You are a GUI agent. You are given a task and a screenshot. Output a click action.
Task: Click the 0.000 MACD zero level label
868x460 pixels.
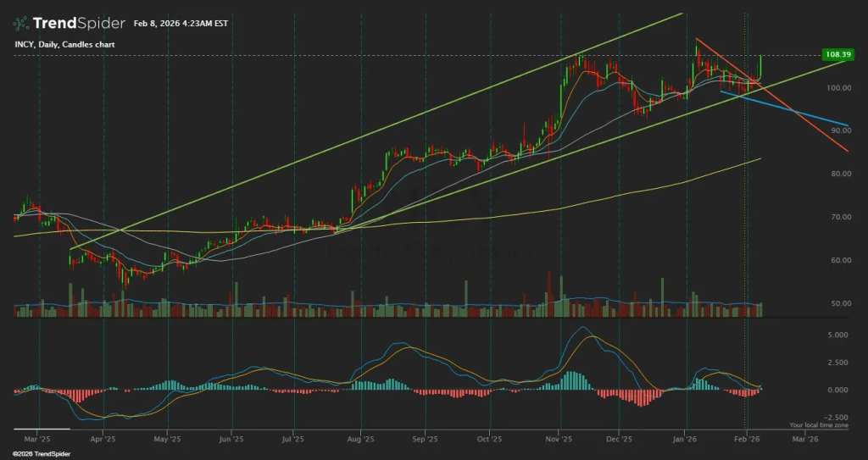click(x=837, y=391)
